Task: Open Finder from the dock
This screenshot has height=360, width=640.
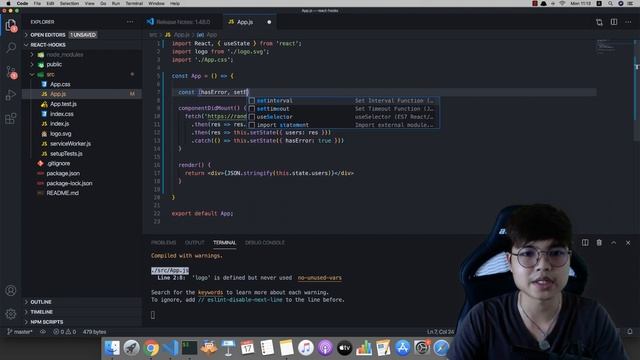Action: click(112, 348)
